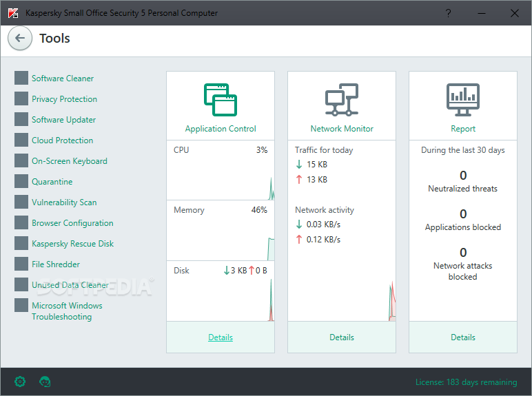The image size is (532, 396).
Task: Open Unused Data Cleaner
Action: tap(70, 285)
